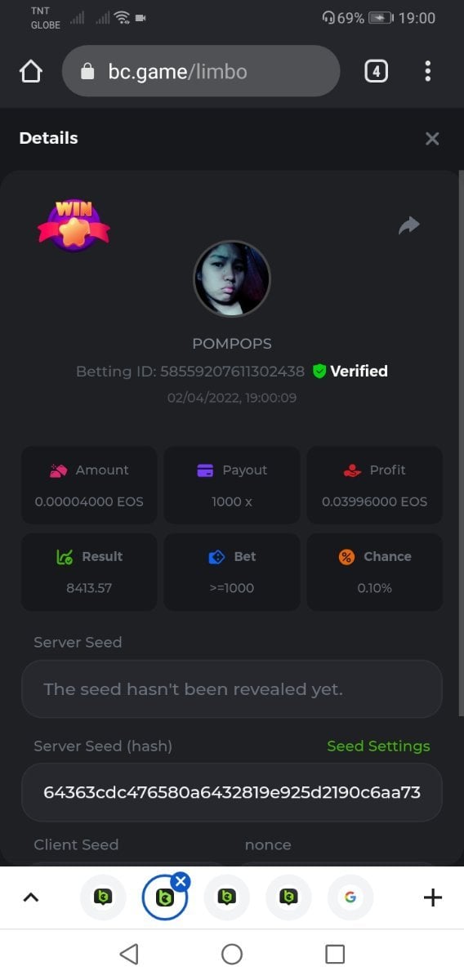Switch to the Google tab
The image size is (464, 980).
[350, 898]
